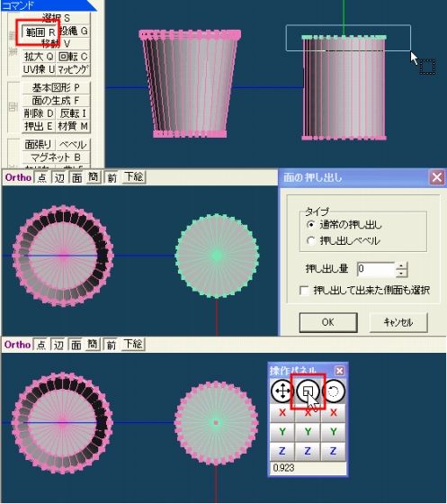Screen dimensions: 447x504
Task: Close the 面の押し出し dialog
Action: [x=437, y=177]
